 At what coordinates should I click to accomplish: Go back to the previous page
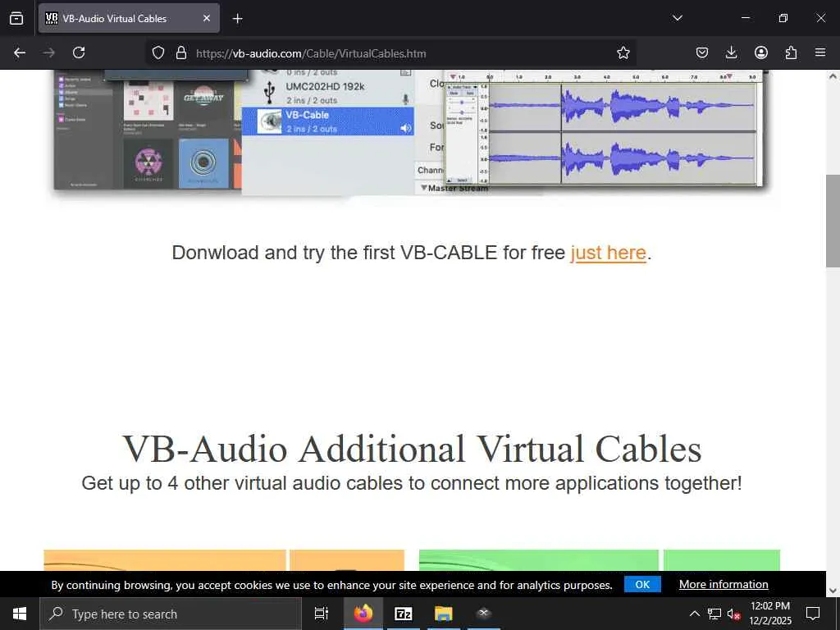click(20, 52)
